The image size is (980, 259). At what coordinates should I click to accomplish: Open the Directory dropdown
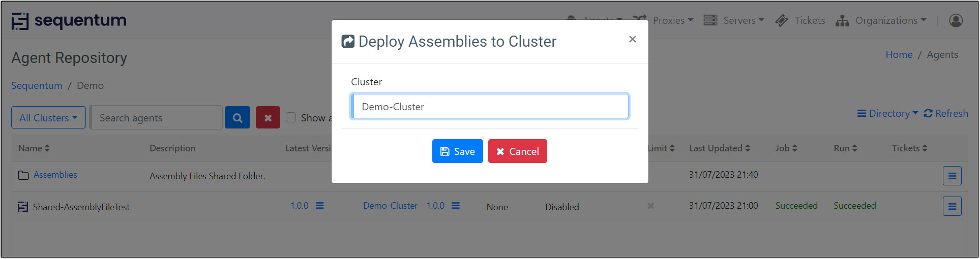coord(887,113)
